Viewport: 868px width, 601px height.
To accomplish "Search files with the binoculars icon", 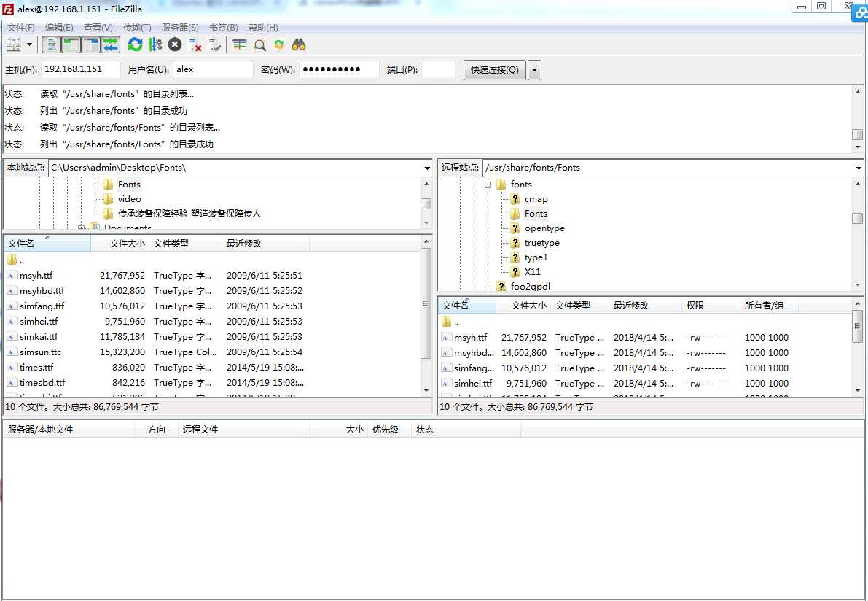I will click(299, 45).
